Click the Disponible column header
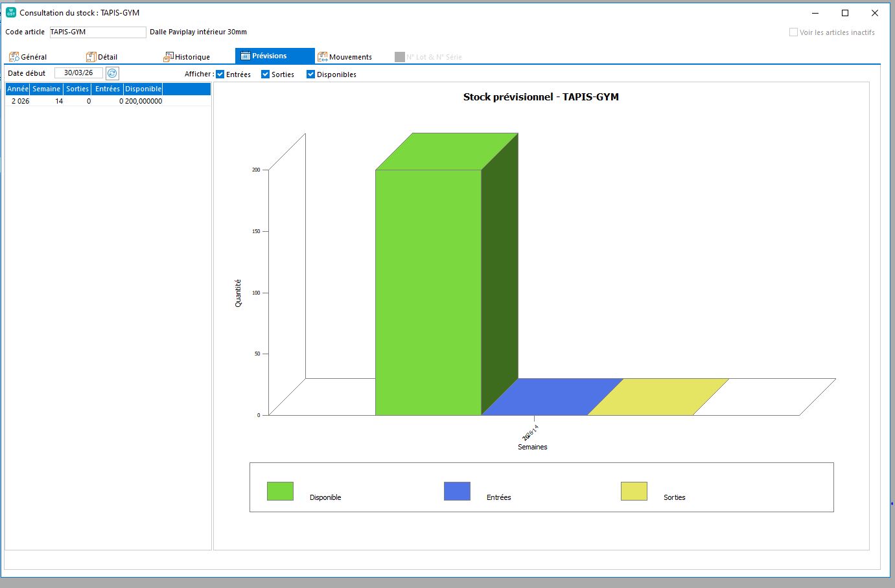This screenshot has height=588, width=895. (x=143, y=89)
